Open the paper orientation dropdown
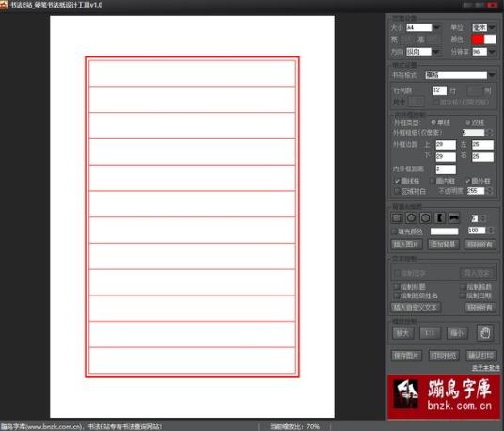This screenshot has width=504, height=431. click(436, 52)
